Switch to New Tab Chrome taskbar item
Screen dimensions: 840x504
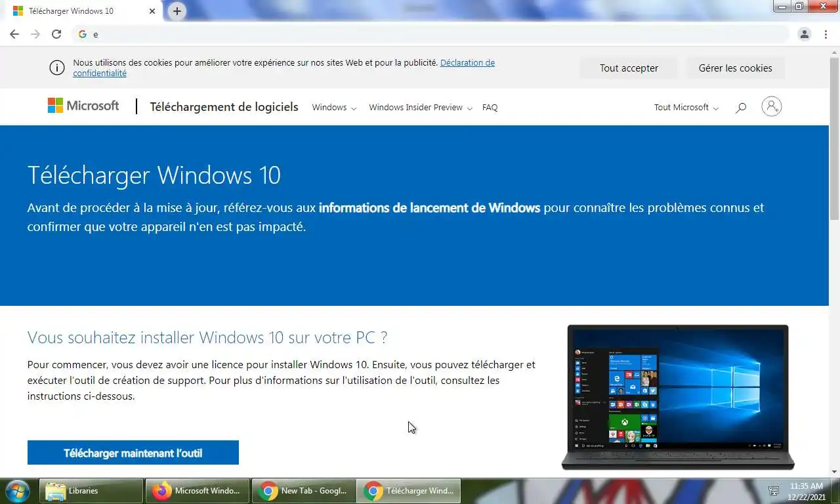(x=304, y=490)
